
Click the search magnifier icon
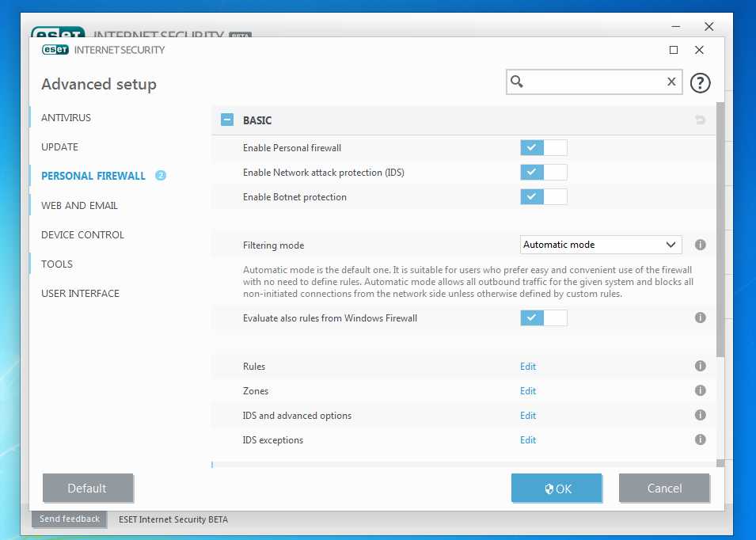point(517,82)
